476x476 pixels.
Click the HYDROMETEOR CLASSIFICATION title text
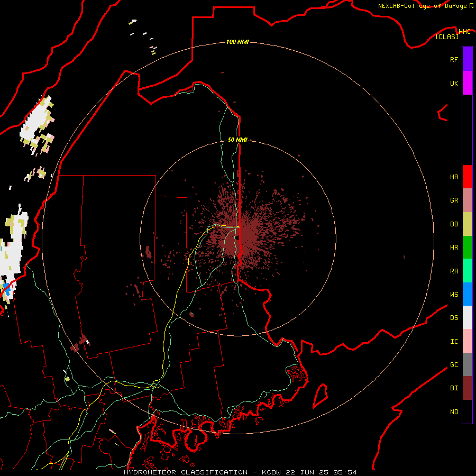tap(186, 472)
